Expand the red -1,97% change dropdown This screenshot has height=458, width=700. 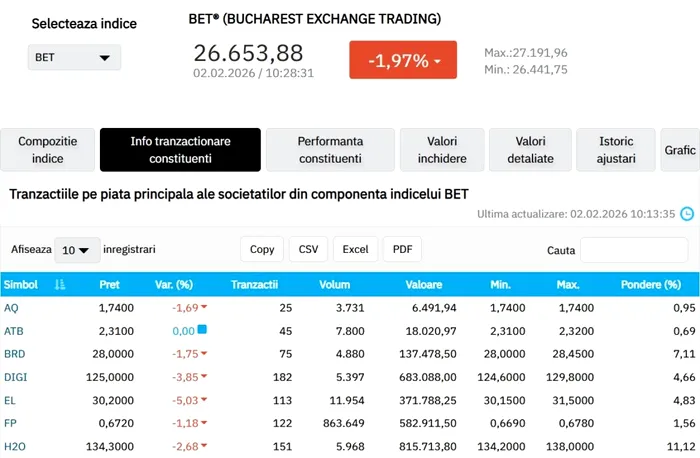[x=402, y=60]
